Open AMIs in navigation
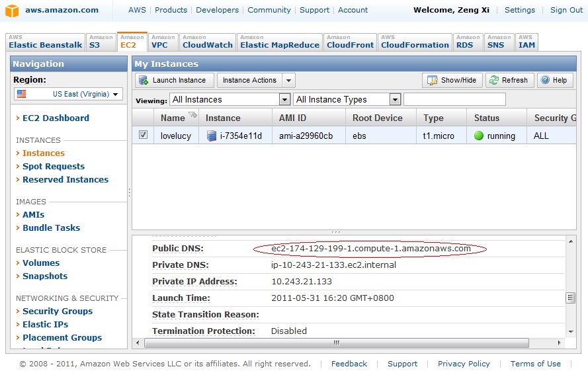Viewport: 588px width, 373px height. tap(33, 214)
